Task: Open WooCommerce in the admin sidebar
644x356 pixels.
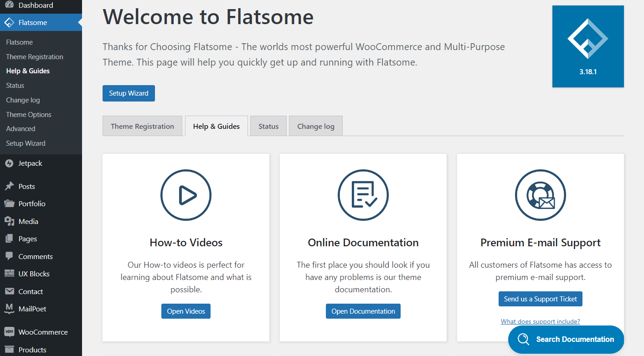Action: coord(43,332)
